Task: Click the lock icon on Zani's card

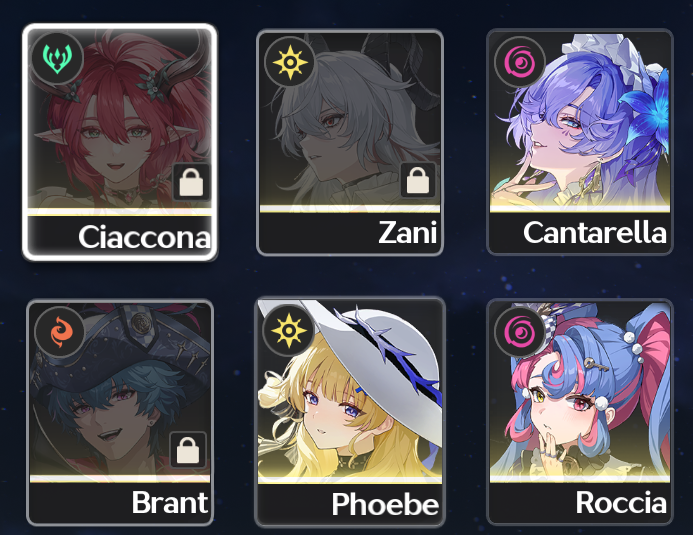Action: pyautogui.click(x=418, y=180)
